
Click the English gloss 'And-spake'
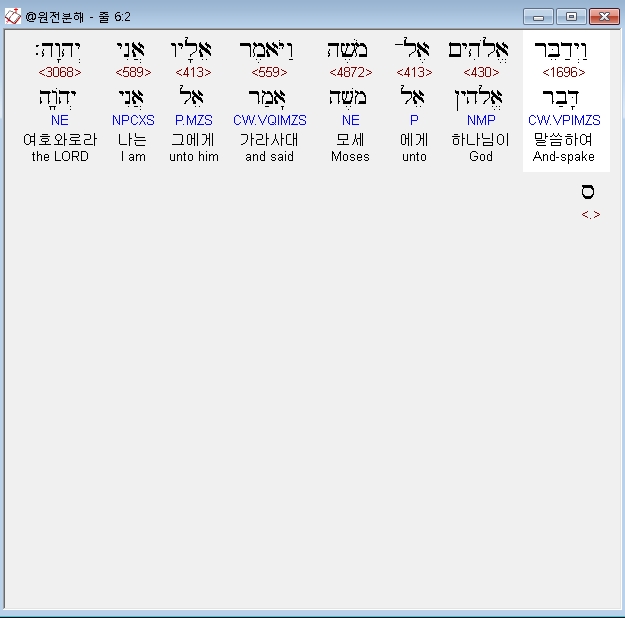pos(564,157)
